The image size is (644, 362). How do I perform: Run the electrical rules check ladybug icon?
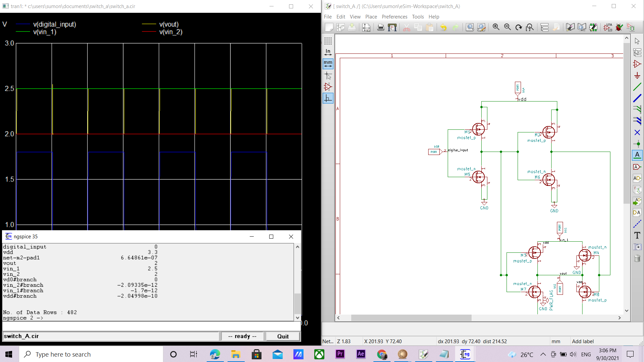(619, 27)
